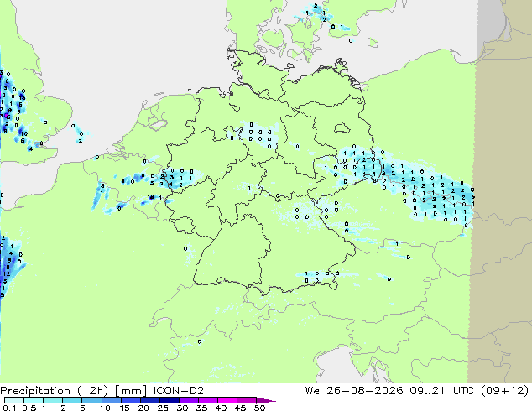The width and height of the screenshot is (532, 411).
Task: Click the '45' legend scale label
Action: (x=240, y=408)
